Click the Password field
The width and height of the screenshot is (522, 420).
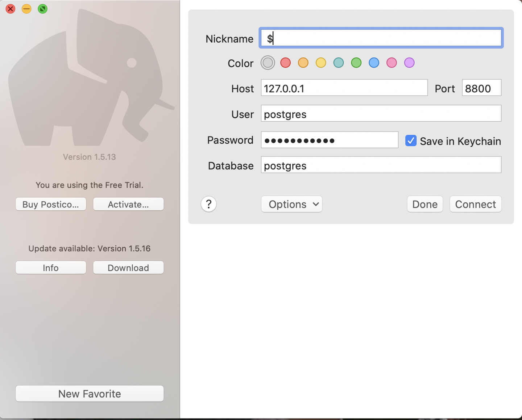coord(330,140)
